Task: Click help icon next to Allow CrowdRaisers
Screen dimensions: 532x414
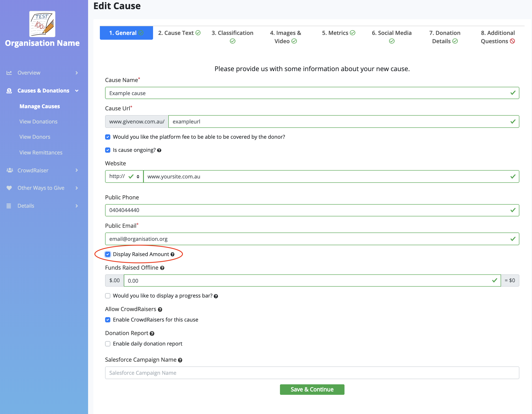Action: click(x=160, y=310)
